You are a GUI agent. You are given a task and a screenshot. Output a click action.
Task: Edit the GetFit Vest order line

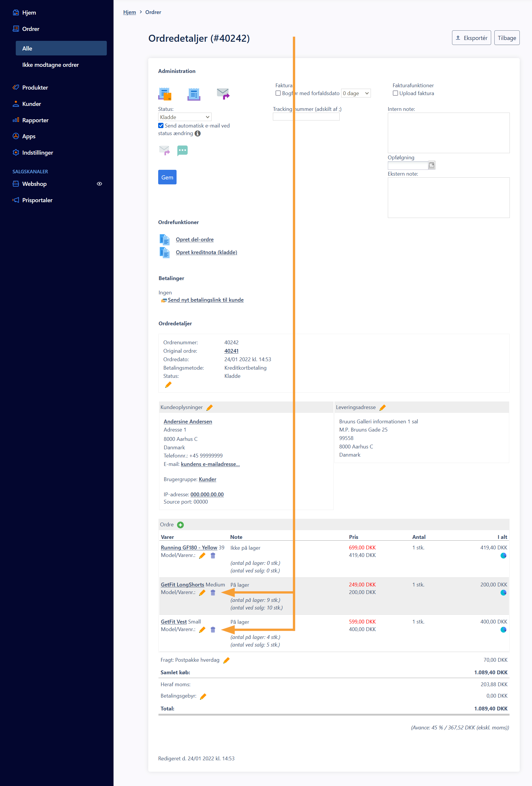(x=202, y=629)
